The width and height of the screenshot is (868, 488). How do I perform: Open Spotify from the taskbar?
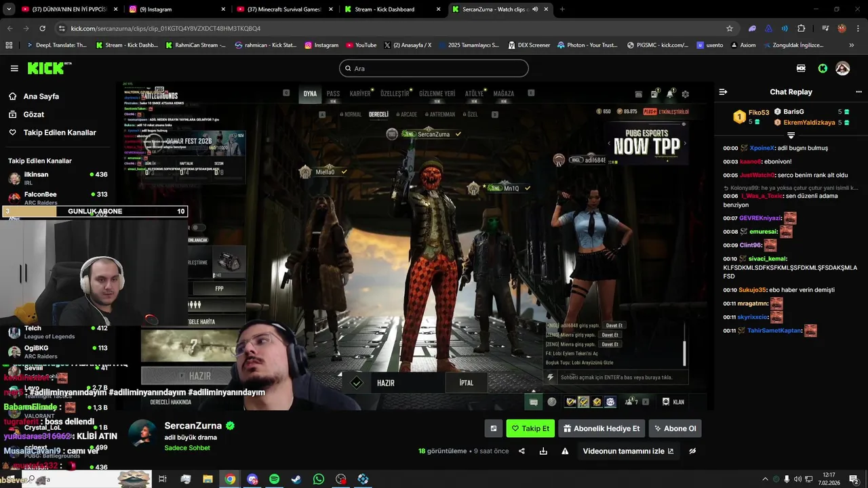tap(274, 479)
